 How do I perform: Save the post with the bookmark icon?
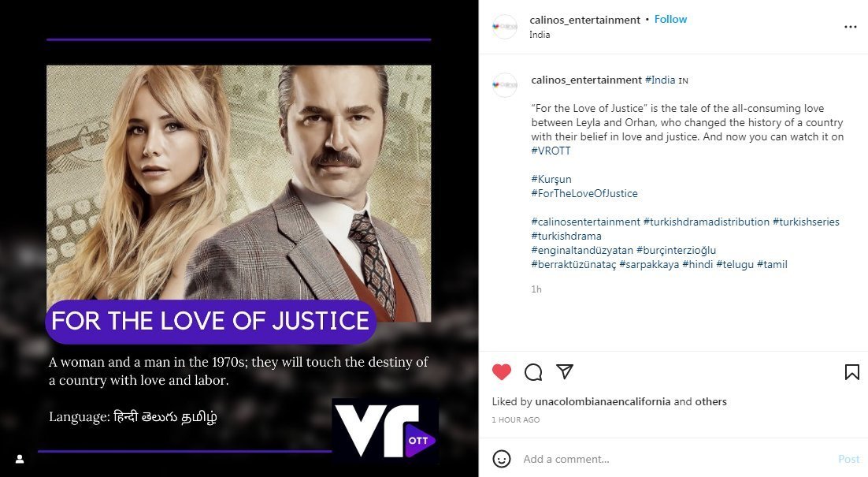(x=852, y=371)
